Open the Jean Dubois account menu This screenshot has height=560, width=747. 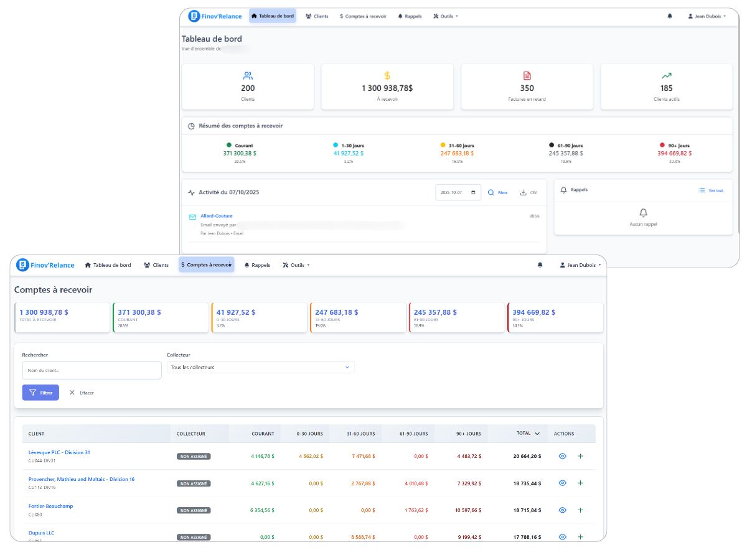pos(580,264)
